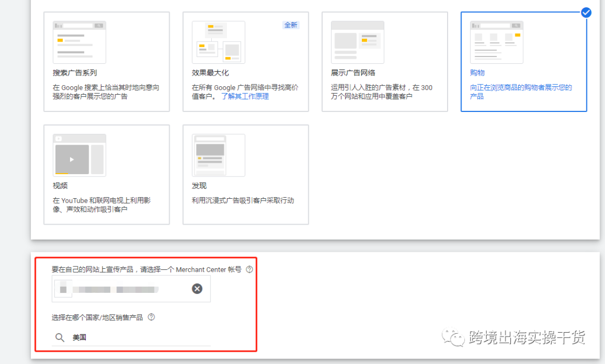Click the article mockup illustration in 发现 card
This screenshot has width=605, height=364.
point(218,155)
